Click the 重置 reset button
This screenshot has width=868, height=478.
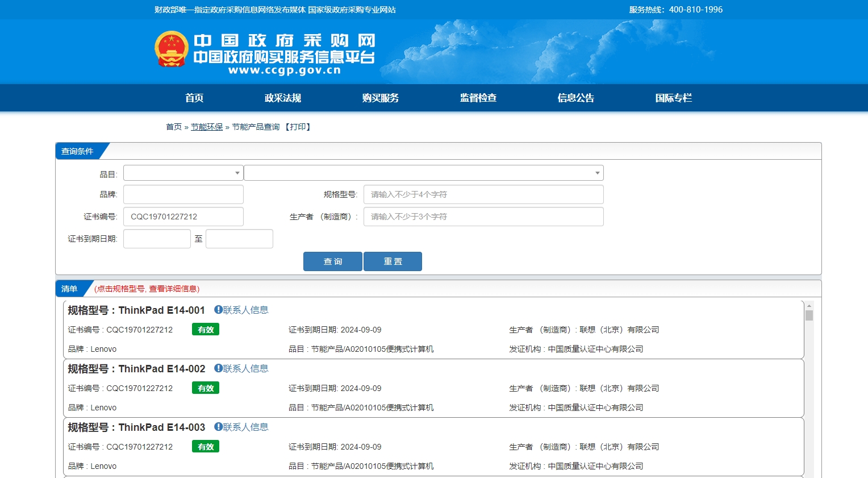point(393,261)
